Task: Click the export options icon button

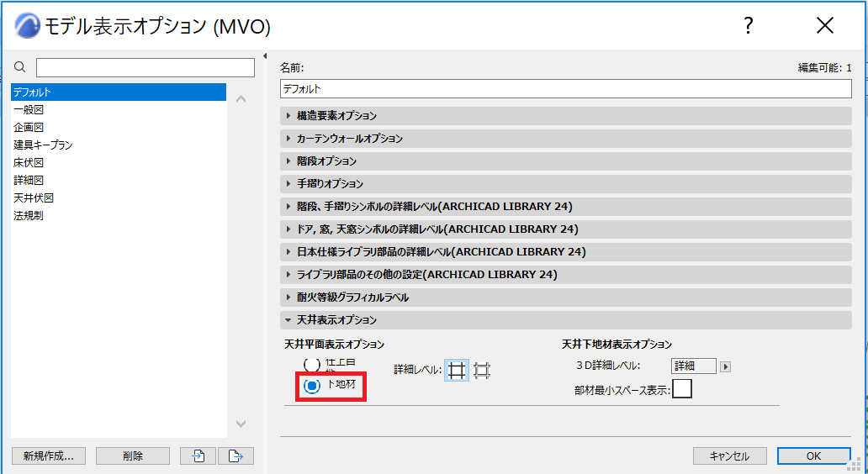Action: pyautogui.click(x=236, y=456)
